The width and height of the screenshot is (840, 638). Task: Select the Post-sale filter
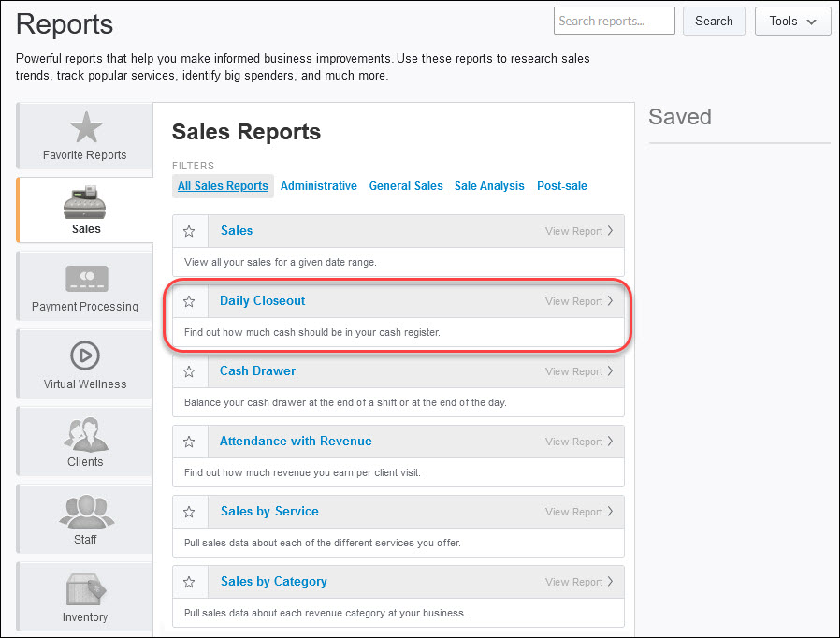click(562, 186)
